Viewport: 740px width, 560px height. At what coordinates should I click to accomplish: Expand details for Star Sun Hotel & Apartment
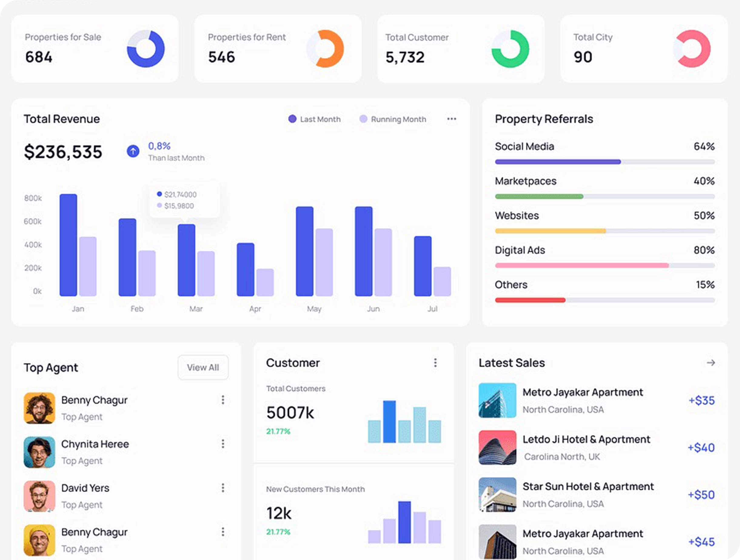coord(588,486)
